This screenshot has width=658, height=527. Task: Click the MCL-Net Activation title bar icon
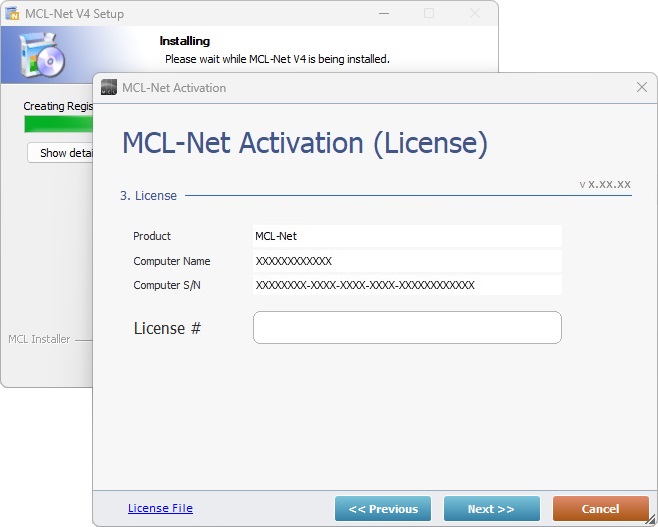point(109,87)
